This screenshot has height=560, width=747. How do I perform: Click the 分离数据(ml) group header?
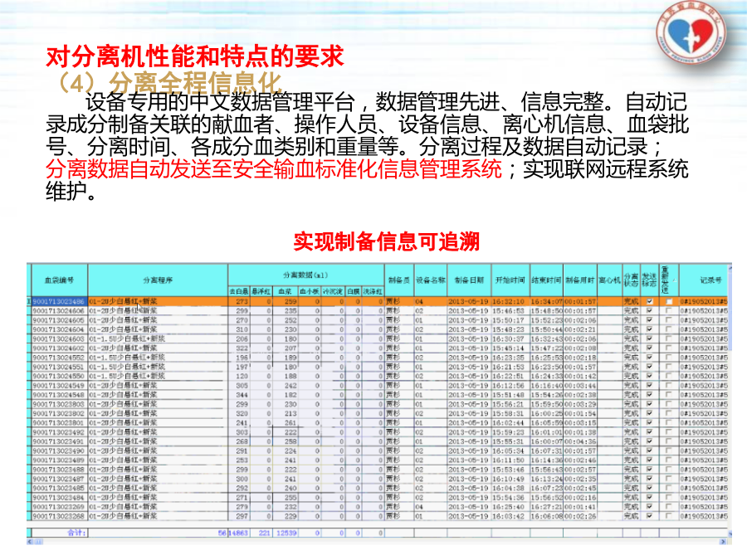[305, 275]
